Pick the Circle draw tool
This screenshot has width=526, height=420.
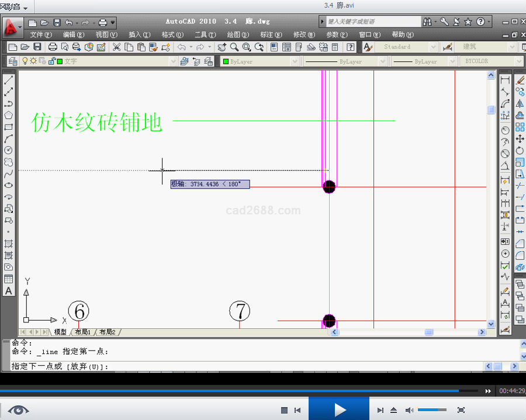pyautogui.click(x=9, y=150)
